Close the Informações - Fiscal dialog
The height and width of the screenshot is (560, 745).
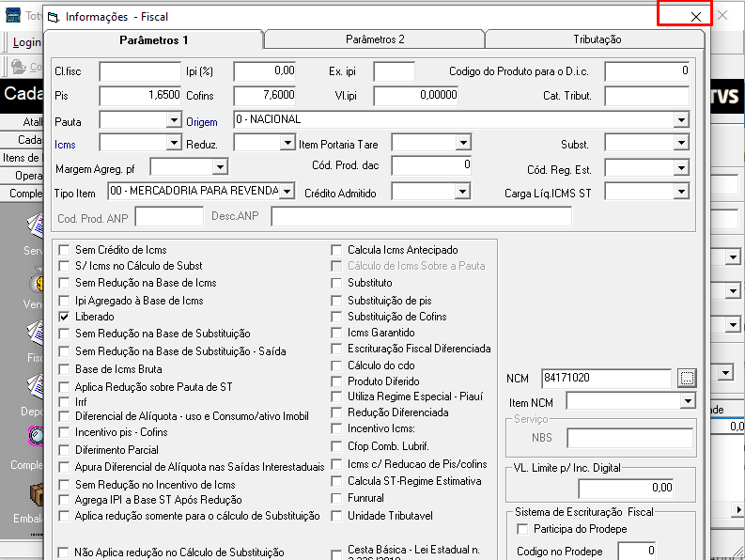[x=695, y=17]
